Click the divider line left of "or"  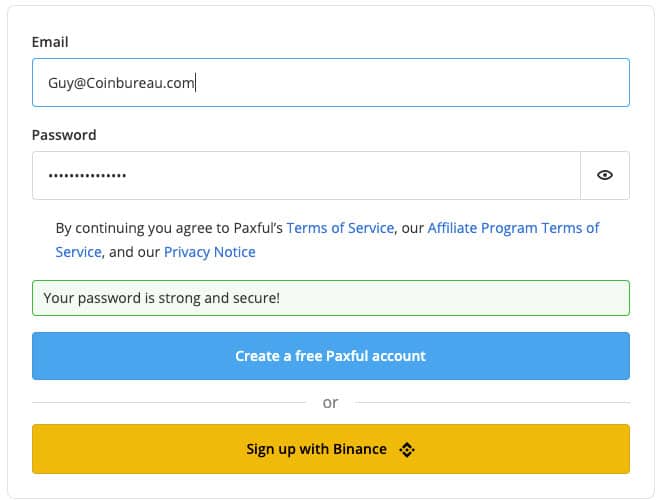click(170, 403)
